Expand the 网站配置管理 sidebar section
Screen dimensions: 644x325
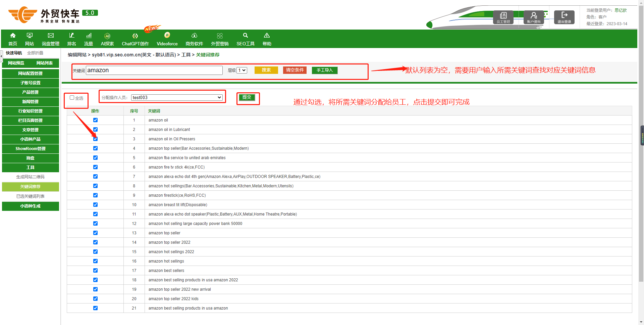[x=31, y=73]
